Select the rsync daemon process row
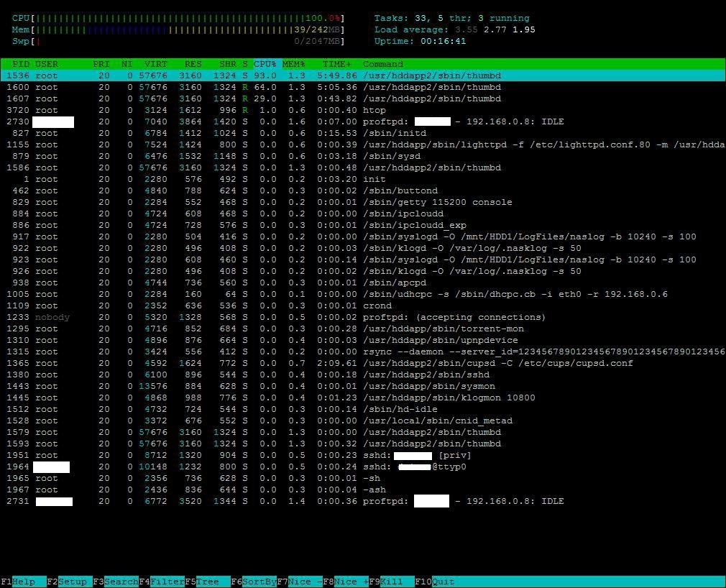 pyautogui.click(x=363, y=352)
